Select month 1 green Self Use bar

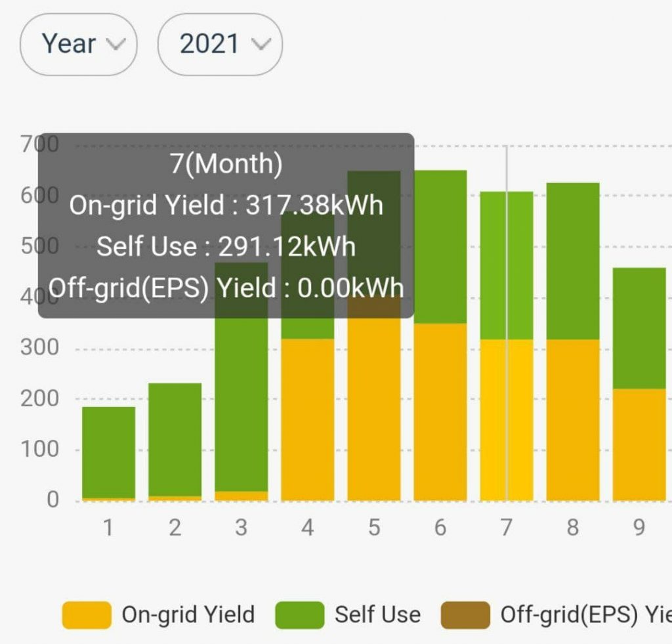(x=108, y=452)
